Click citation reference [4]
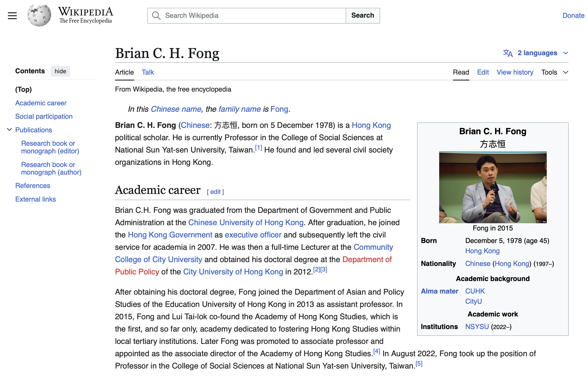 pos(376,352)
